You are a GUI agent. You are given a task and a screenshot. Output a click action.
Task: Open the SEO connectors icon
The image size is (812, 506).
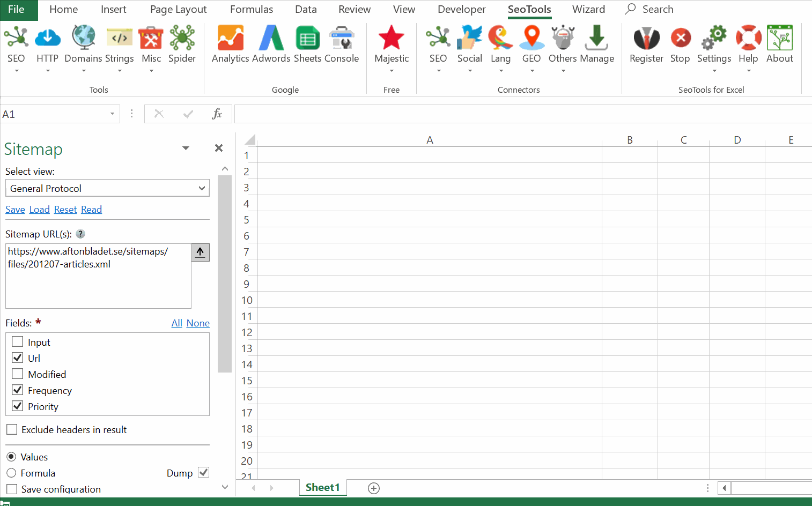[x=438, y=38]
